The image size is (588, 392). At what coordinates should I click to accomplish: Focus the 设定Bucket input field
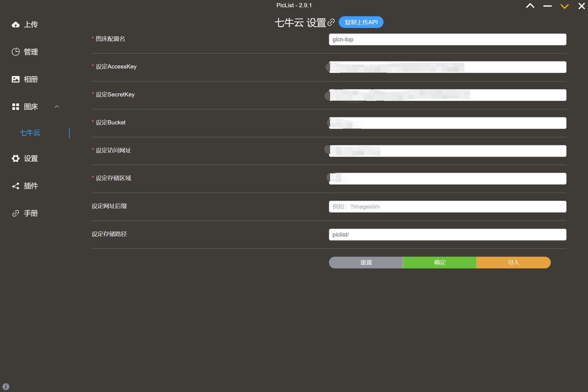[448, 123]
